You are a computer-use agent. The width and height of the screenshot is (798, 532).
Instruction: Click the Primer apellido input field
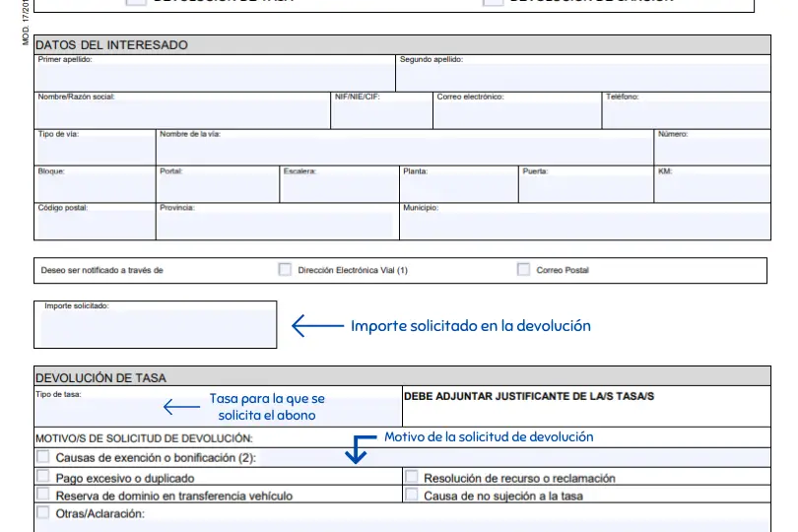pos(215,78)
